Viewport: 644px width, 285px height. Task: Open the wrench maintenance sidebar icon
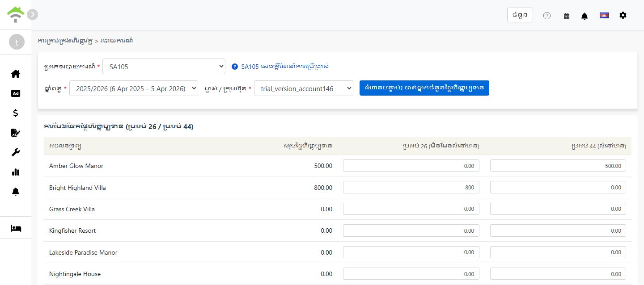coord(16,152)
